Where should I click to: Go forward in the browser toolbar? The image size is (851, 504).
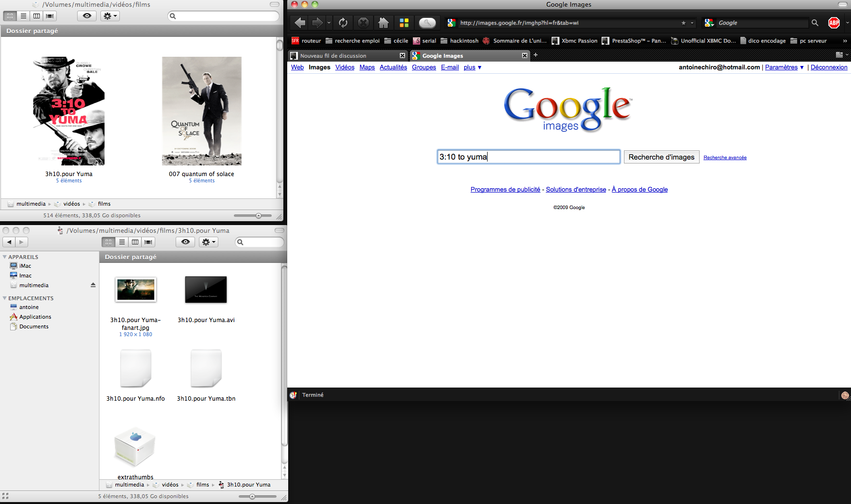tap(317, 23)
